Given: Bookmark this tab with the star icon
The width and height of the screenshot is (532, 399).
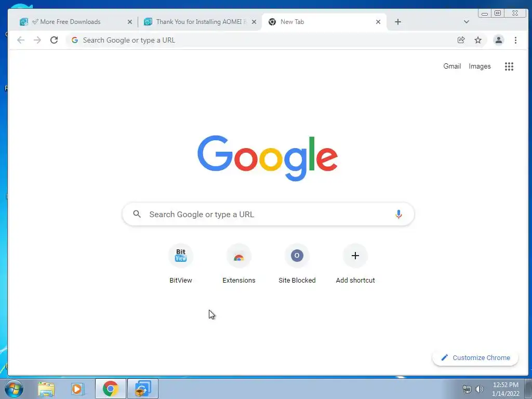Looking at the screenshot, I should coord(478,40).
